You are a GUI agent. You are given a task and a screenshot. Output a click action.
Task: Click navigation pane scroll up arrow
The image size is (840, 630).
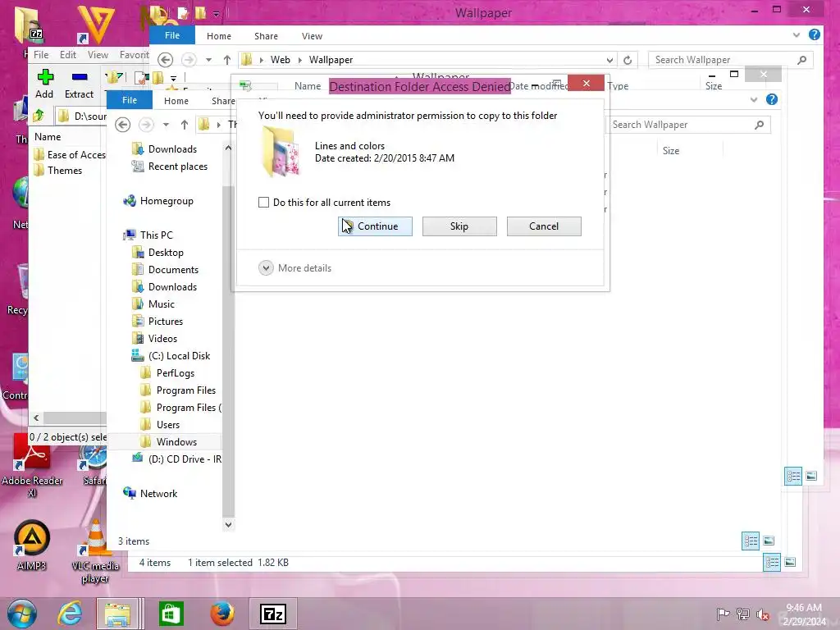[228, 148]
